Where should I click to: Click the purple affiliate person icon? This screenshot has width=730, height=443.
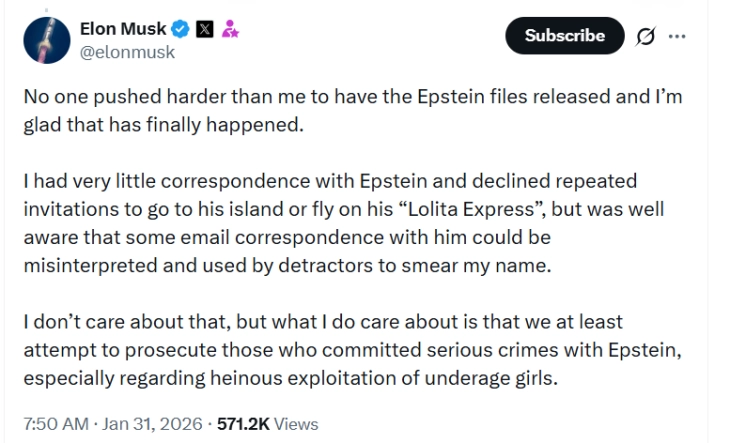[229, 30]
